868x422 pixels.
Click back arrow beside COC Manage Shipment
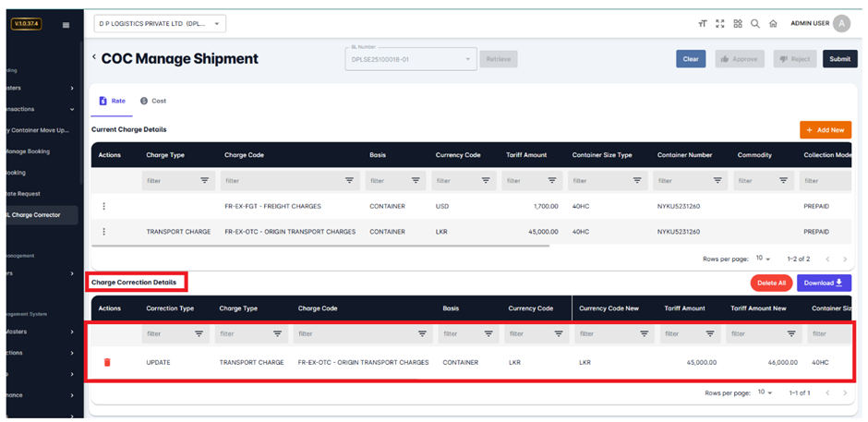93,58
